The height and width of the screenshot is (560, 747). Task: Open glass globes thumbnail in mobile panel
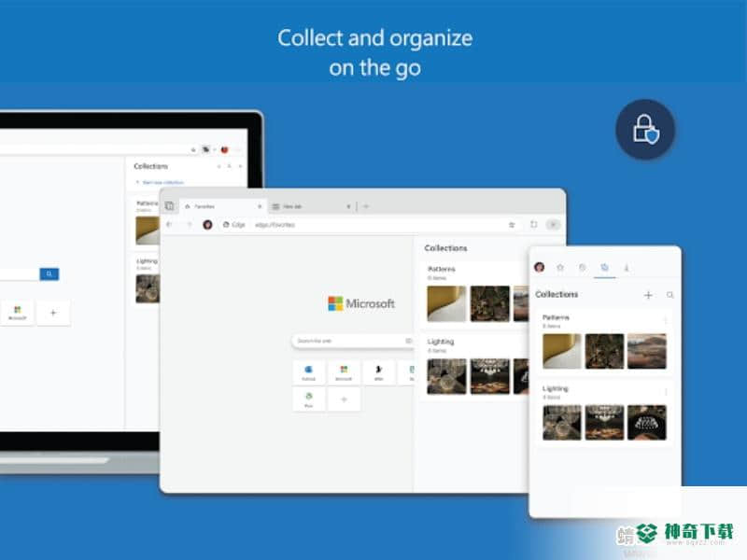point(562,423)
